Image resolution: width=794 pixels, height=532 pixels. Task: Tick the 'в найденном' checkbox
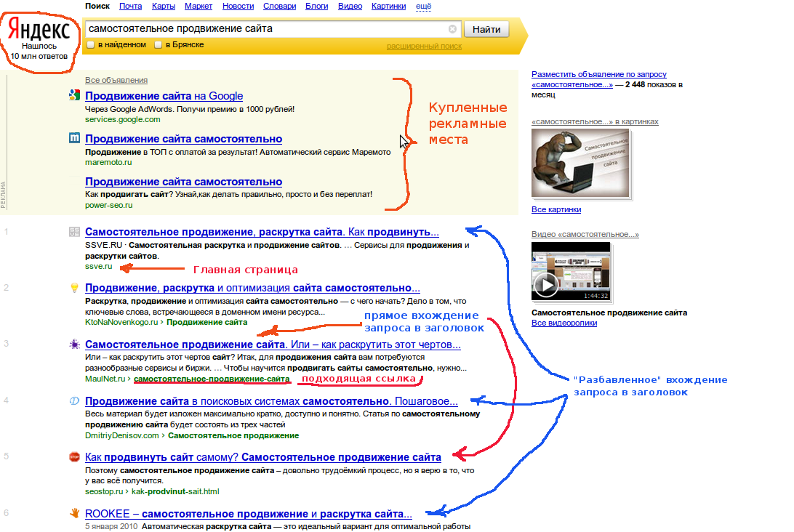pyautogui.click(x=91, y=44)
